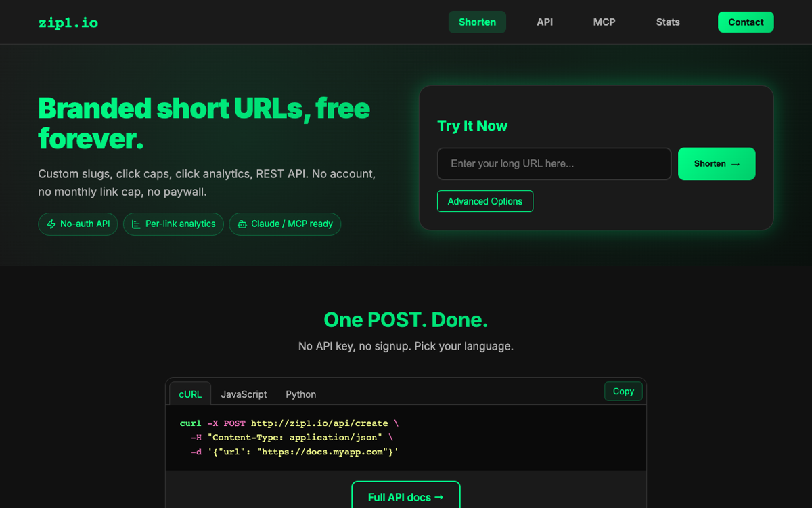
Task: Click the Contact button
Action: (x=746, y=22)
